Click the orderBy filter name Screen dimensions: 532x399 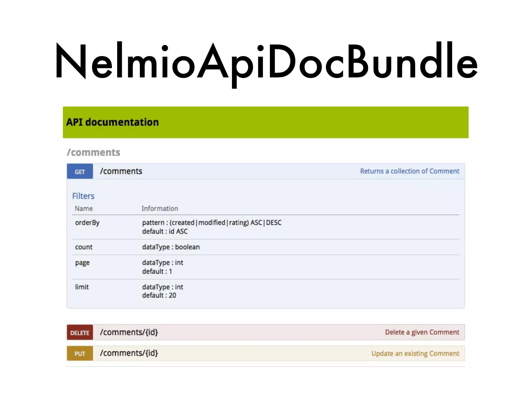tap(87, 223)
